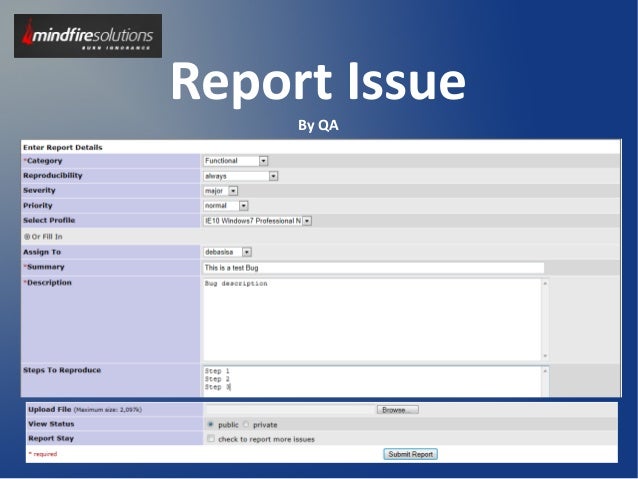The height and width of the screenshot is (479, 638).
Task: Click the Description scrollbar down arrow
Action: [545, 357]
